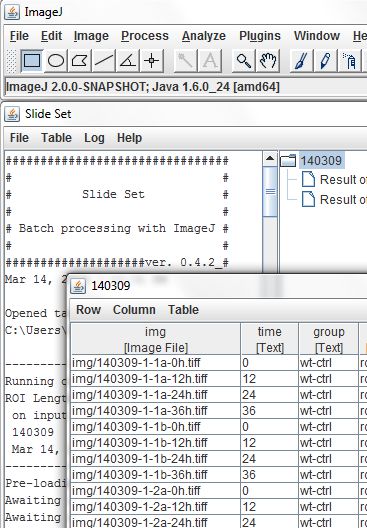This screenshot has width=367, height=528.
Task: Select the Hand scrolling tool
Action: pyautogui.click(x=268, y=61)
